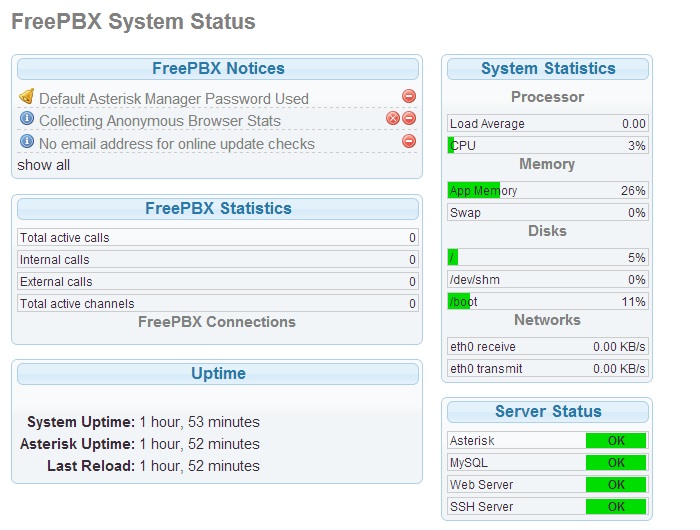Open the Default Asterisk Manager Password Used notice
The image size is (700, 530).
click(x=173, y=99)
